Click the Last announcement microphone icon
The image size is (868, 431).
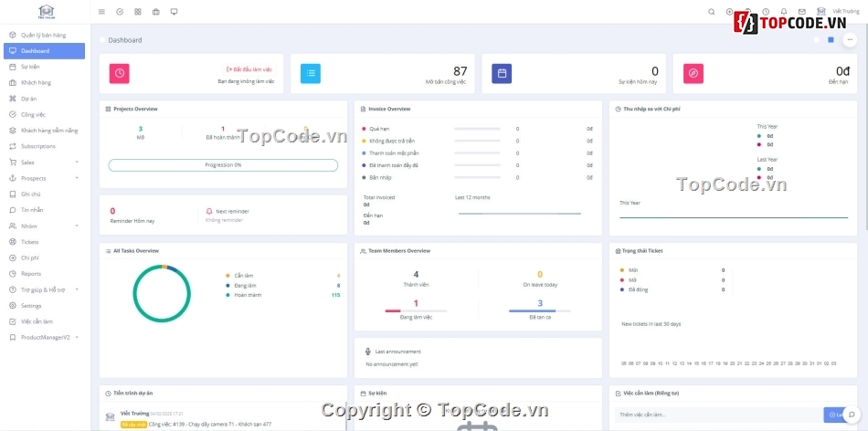368,352
